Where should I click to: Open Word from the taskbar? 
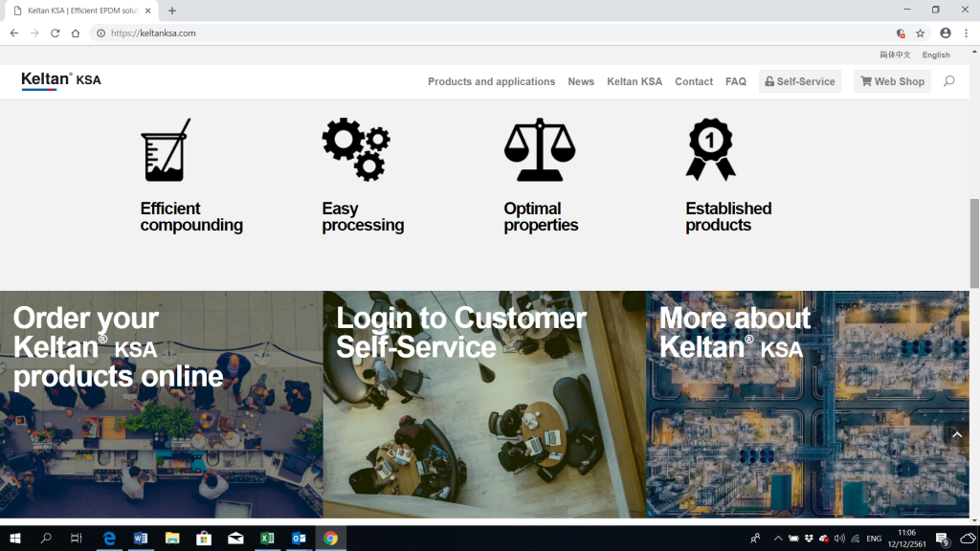141,538
